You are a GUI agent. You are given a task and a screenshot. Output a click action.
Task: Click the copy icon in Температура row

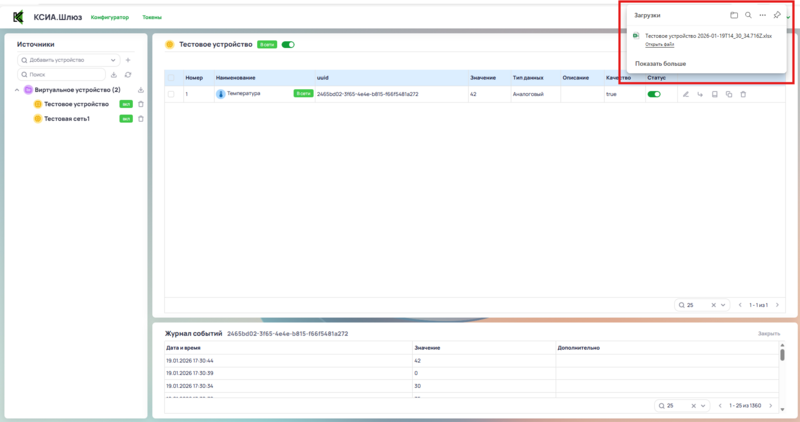point(729,94)
